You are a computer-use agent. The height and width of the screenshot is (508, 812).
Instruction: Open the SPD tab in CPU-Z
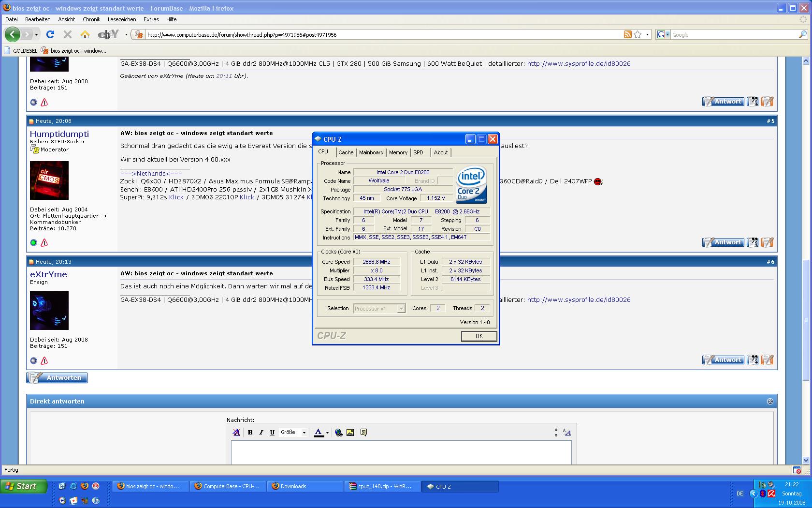pyautogui.click(x=419, y=152)
